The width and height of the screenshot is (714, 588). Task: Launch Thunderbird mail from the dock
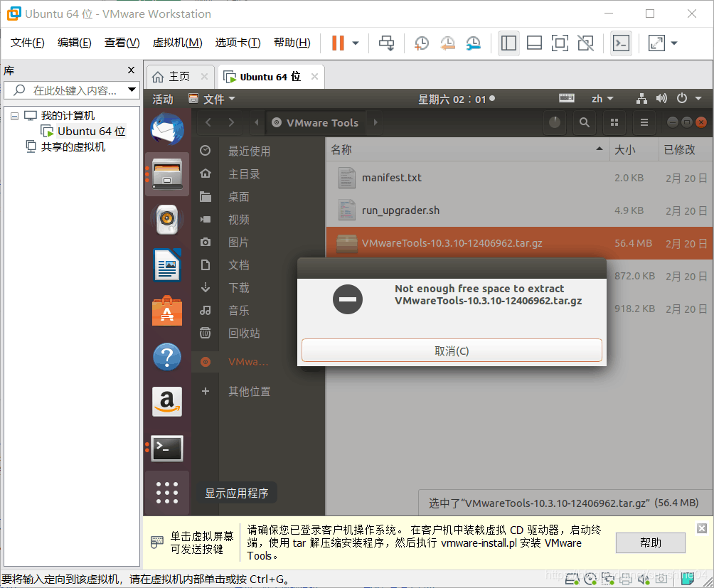pyautogui.click(x=167, y=129)
